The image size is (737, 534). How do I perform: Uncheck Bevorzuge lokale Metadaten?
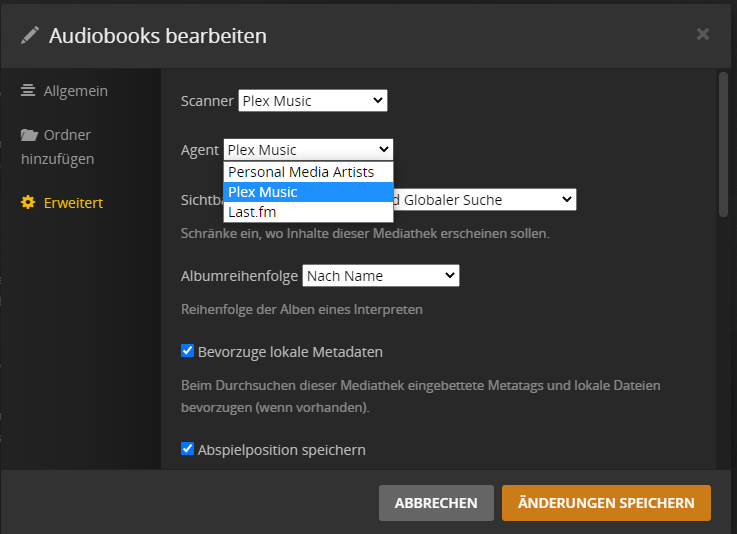click(x=188, y=351)
